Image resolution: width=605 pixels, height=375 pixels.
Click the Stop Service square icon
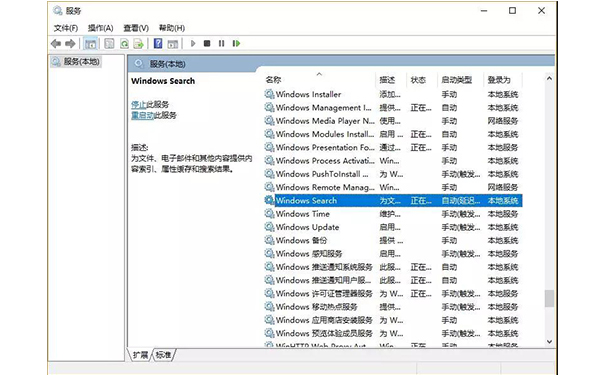pyautogui.click(x=207, y=44)
